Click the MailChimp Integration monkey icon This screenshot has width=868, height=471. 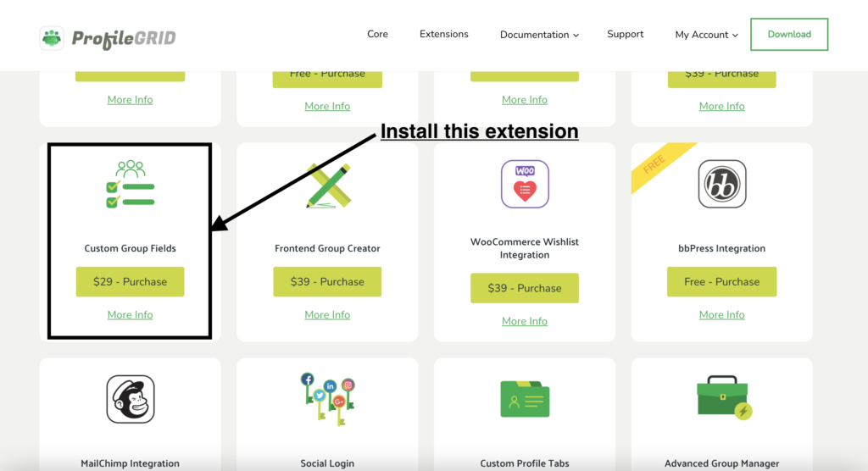tap(131, 399)
